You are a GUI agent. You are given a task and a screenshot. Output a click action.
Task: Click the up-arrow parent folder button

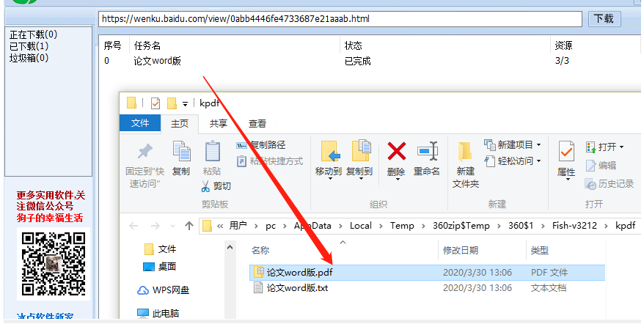click(189, 226)
